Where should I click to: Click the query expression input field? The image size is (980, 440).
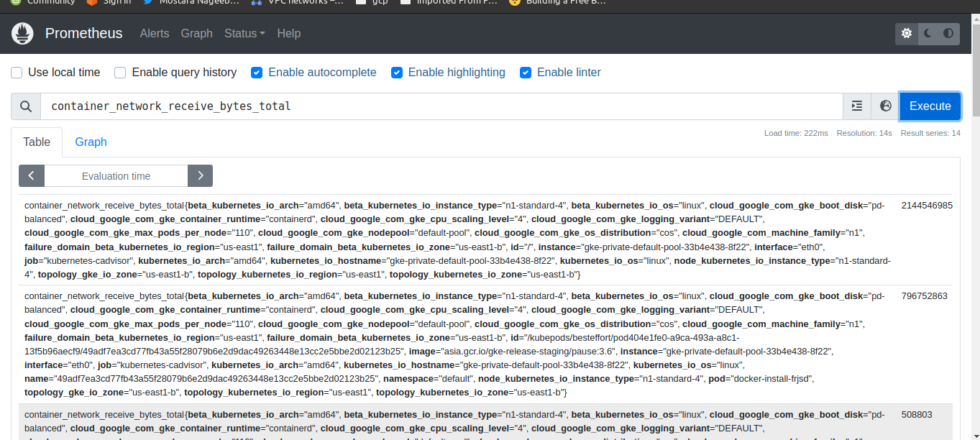(x=441, y=106)
